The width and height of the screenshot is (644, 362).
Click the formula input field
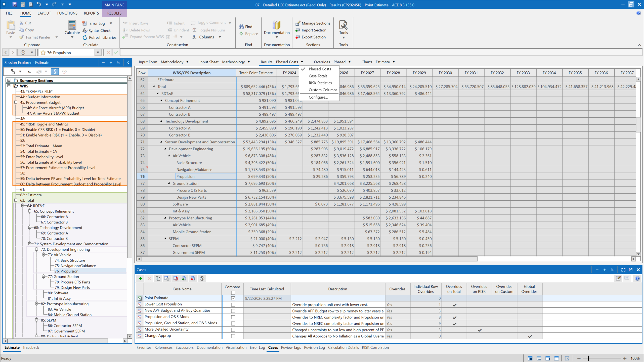(381, 53)
